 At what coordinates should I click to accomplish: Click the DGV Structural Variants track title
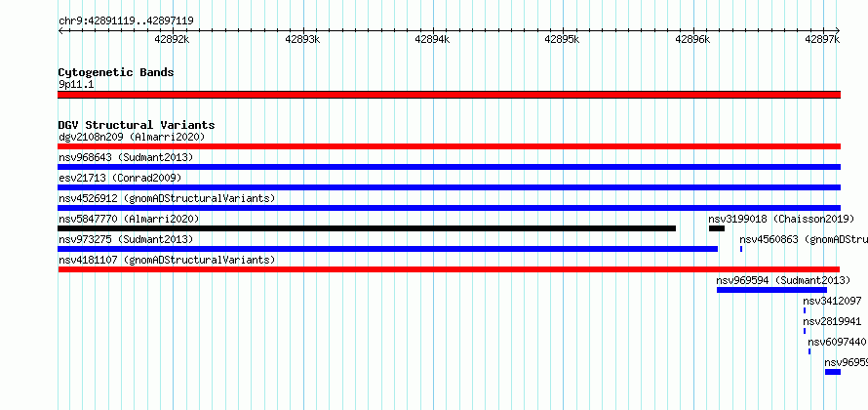(137, 125)
